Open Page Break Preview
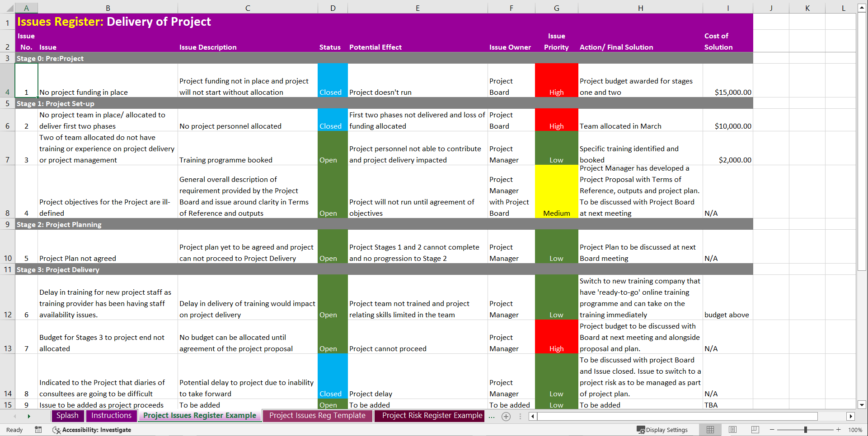The image size is (868, 436). point(755,430)
